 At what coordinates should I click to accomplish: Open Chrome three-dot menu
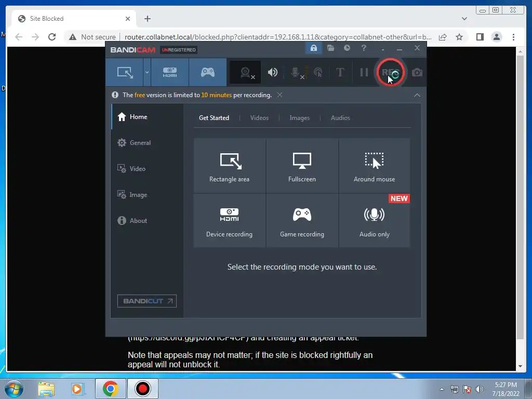(513, 37)
